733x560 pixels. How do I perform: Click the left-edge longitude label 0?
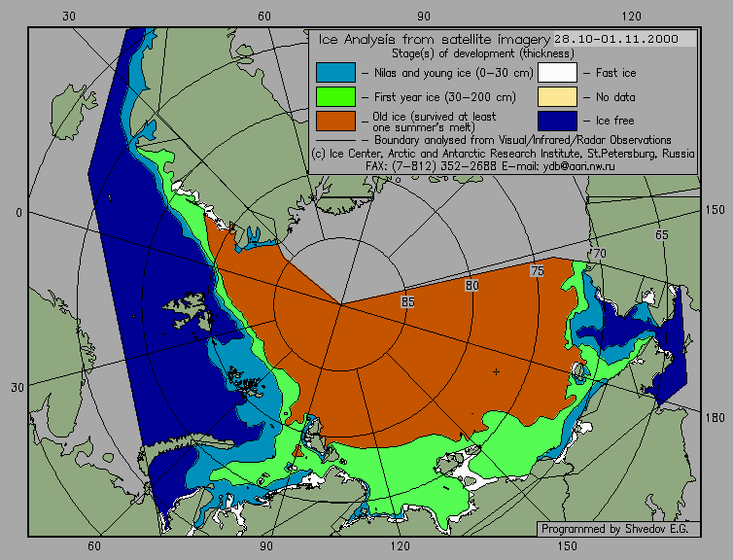pyautogui.click(x=18, y=213)
